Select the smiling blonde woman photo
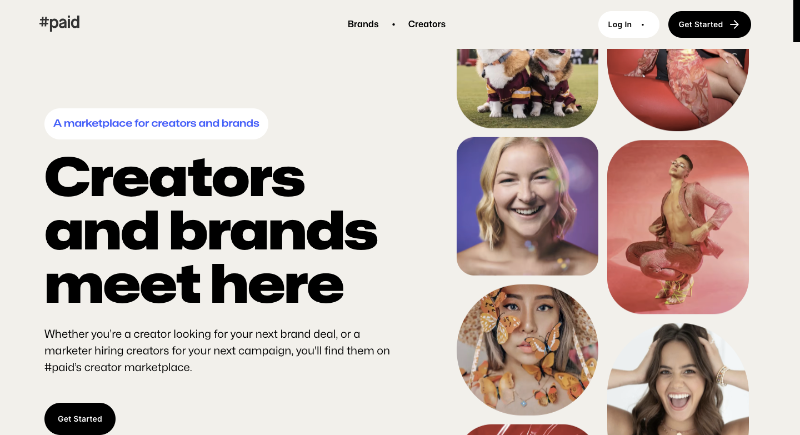Screen dimensions: 800x435 pyautogui.click(x=527, y=206)
